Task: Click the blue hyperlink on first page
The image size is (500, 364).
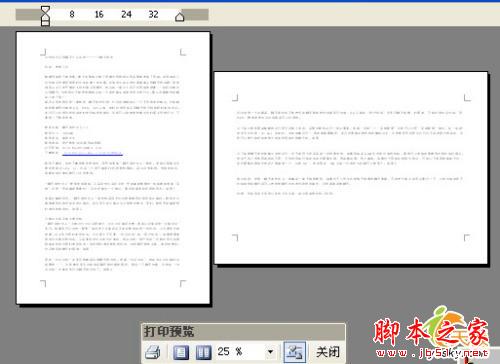Action: tap(93, 153)
